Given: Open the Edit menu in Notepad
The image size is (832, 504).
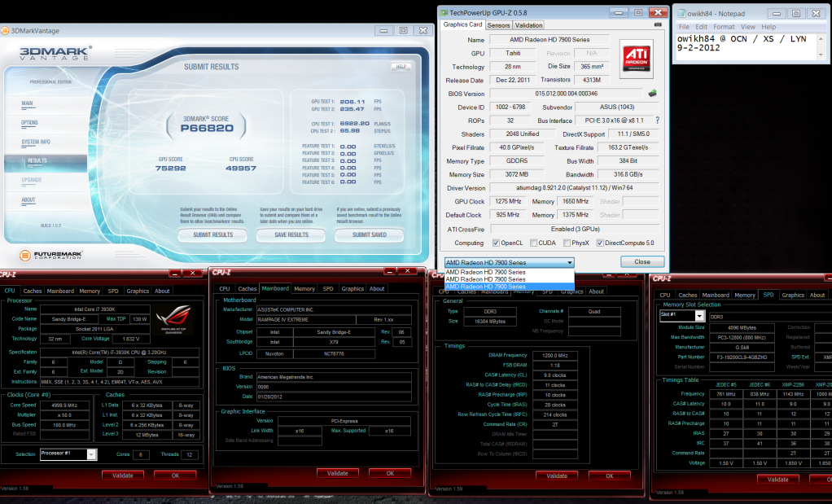Looking at the screenshot, I should tap(702, 27).
